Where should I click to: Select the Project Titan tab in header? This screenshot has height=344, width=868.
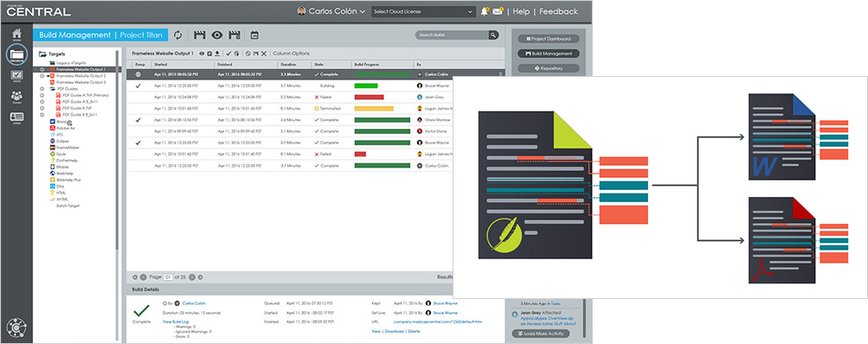click(x=142, y=35)
